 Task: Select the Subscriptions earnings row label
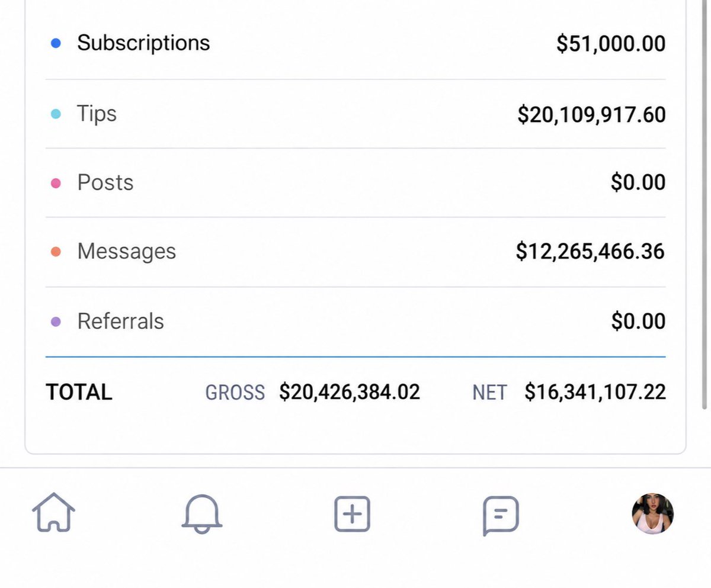(x=143, y=43)
